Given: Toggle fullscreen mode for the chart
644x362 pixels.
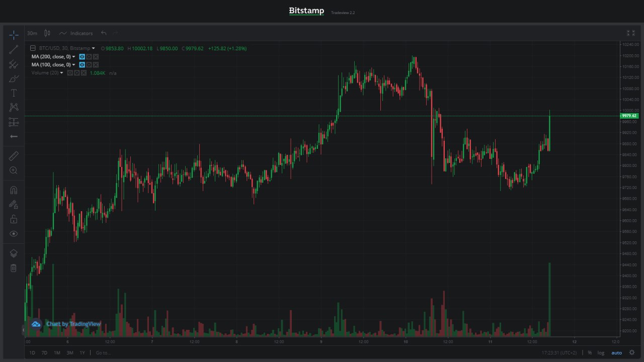Looking at the screenshot, I should pyautogui.click(x=630, y=33).
